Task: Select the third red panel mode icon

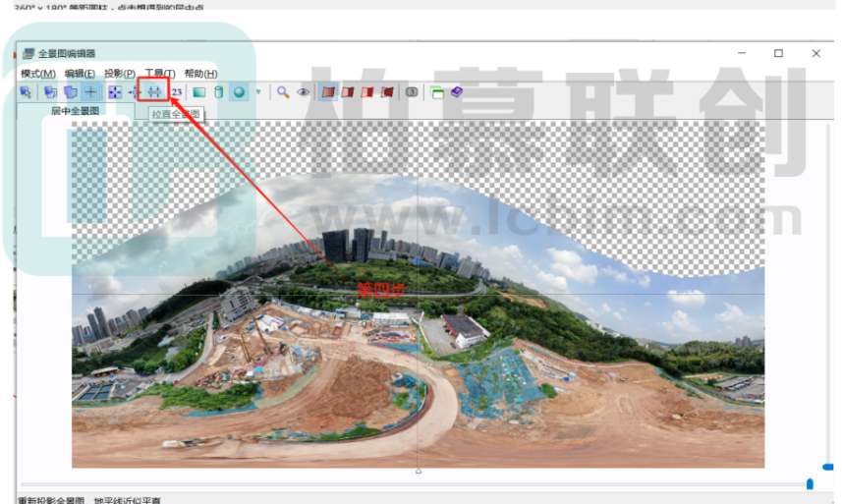Action: (367, 92)
